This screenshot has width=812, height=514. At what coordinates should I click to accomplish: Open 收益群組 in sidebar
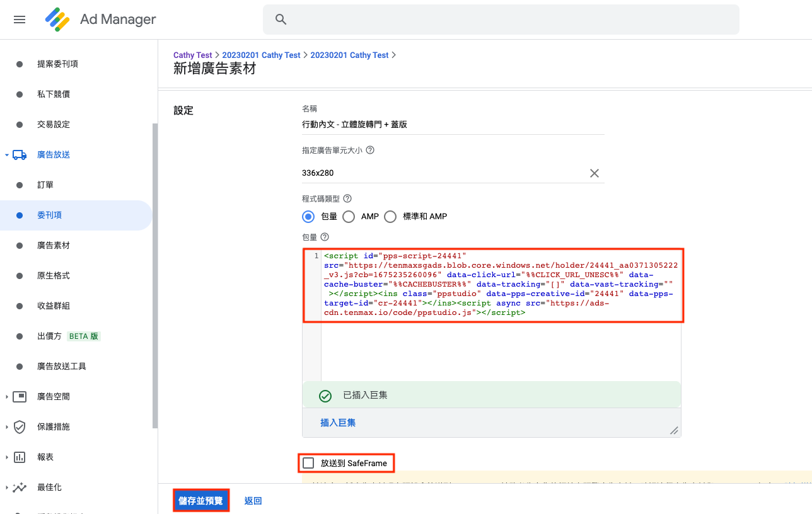point(54,306)
